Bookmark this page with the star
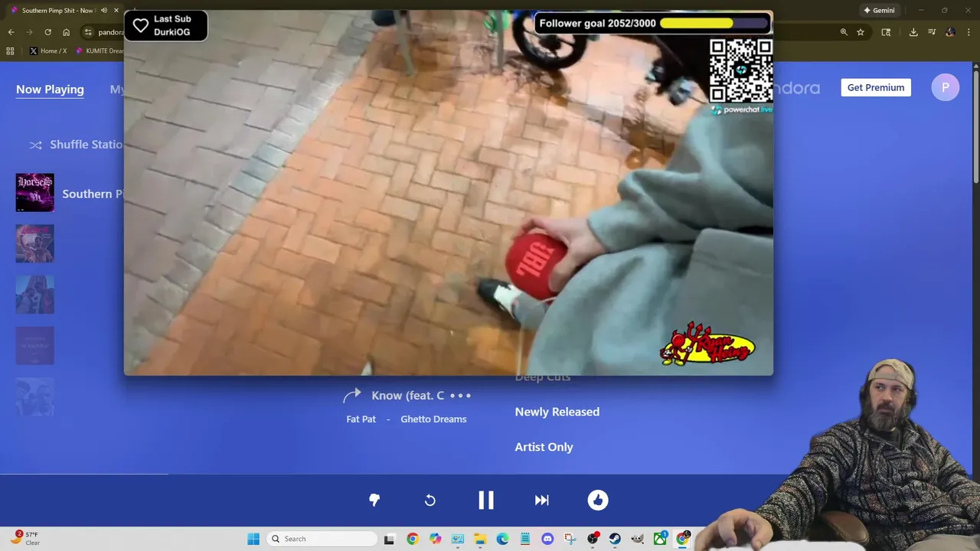This screenshot has width=980, height=551. point(861,32)
